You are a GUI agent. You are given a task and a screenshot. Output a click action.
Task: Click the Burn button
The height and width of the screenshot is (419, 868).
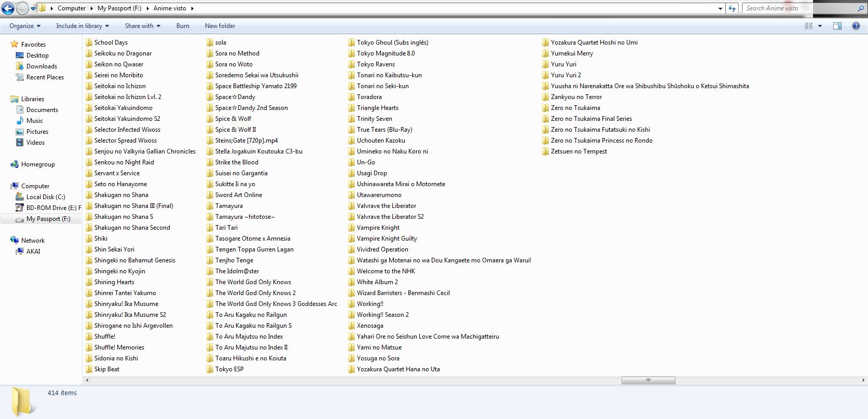point(183,26)
